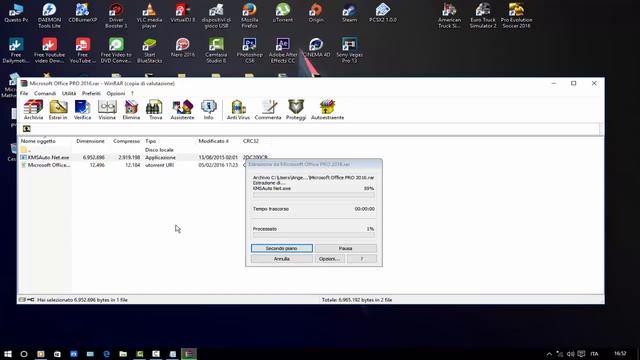Click the Visiona toolbar icon
640x360 pixels.
[x=107, y=110]
